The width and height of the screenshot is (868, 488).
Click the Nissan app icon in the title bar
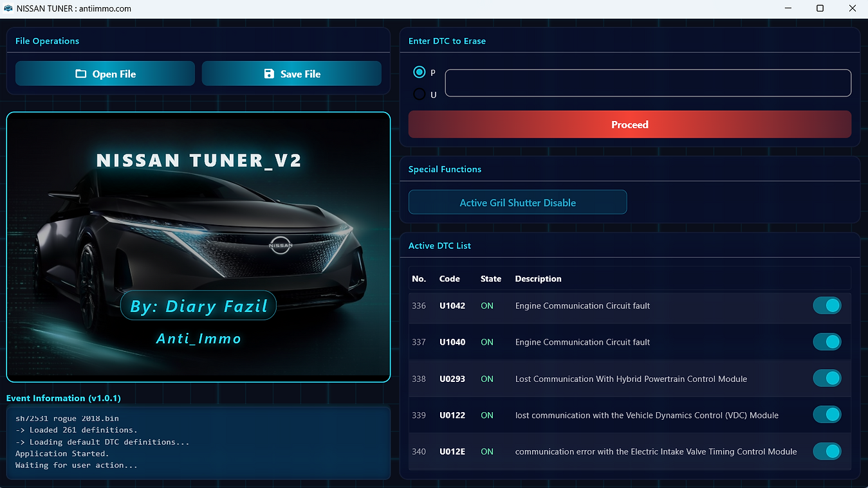[x=7, y=8]
